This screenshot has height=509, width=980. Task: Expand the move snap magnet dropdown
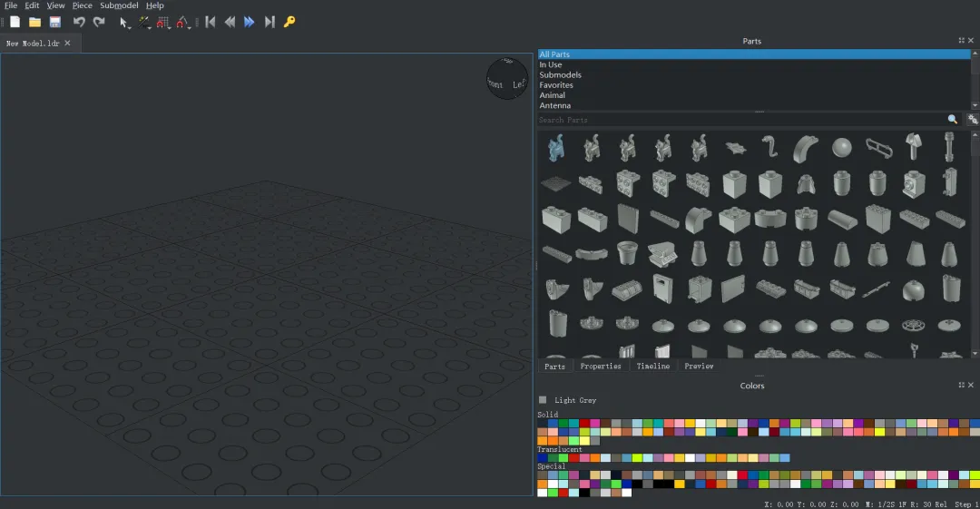[x=171, y=26]
